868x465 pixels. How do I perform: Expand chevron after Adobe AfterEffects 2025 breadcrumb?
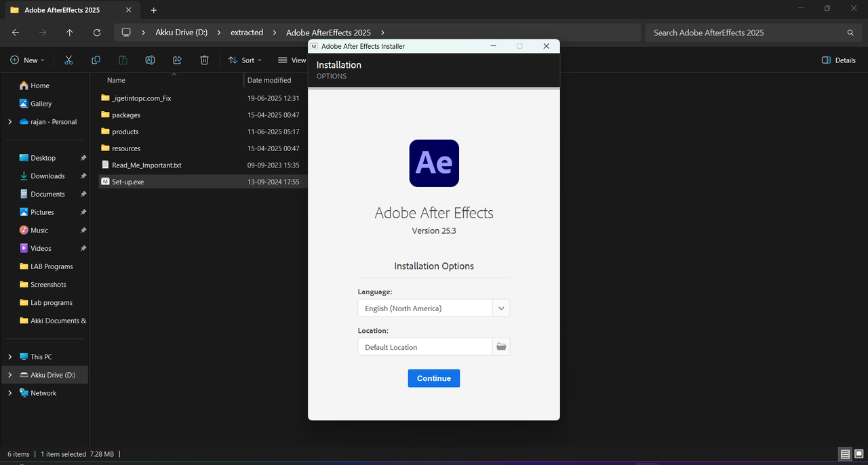(x=383, y=33)
